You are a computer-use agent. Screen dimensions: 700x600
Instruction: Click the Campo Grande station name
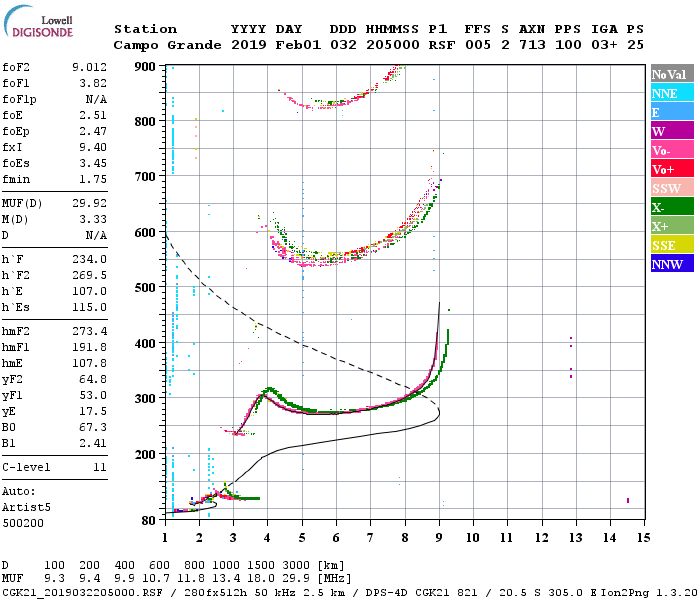167,45
